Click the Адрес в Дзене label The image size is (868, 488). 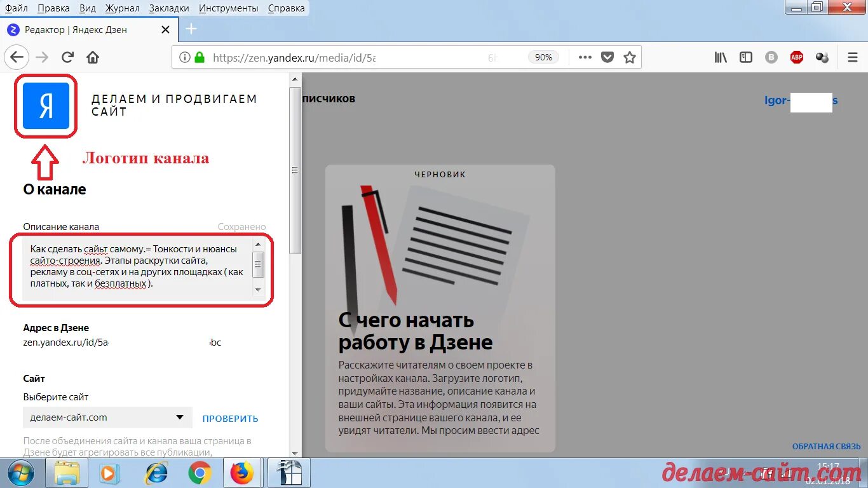pos(56,328)
